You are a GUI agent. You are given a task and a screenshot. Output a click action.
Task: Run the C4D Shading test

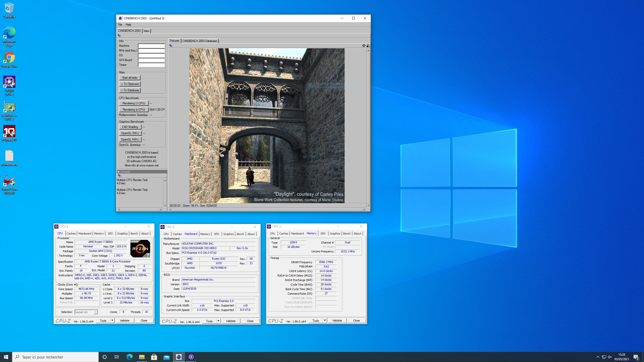[x=130, y=127]
